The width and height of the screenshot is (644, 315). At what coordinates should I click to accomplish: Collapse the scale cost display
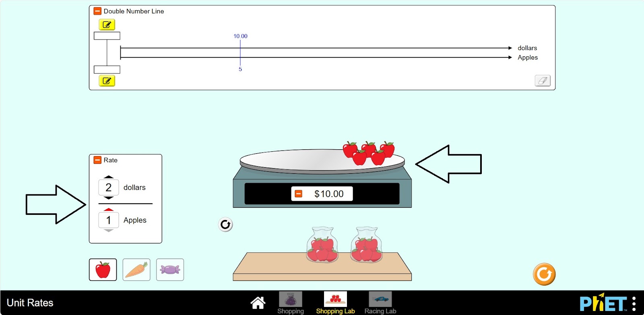click(299, 194)
